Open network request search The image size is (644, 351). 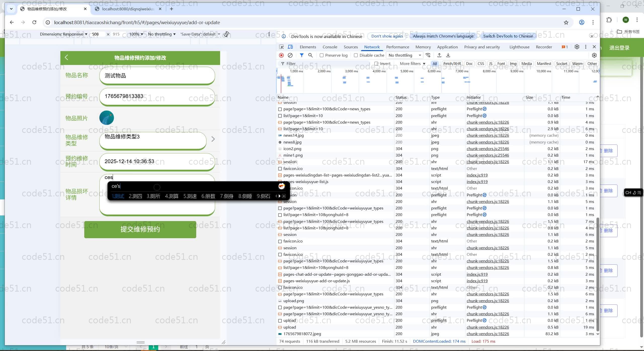(x=310, y=55)
